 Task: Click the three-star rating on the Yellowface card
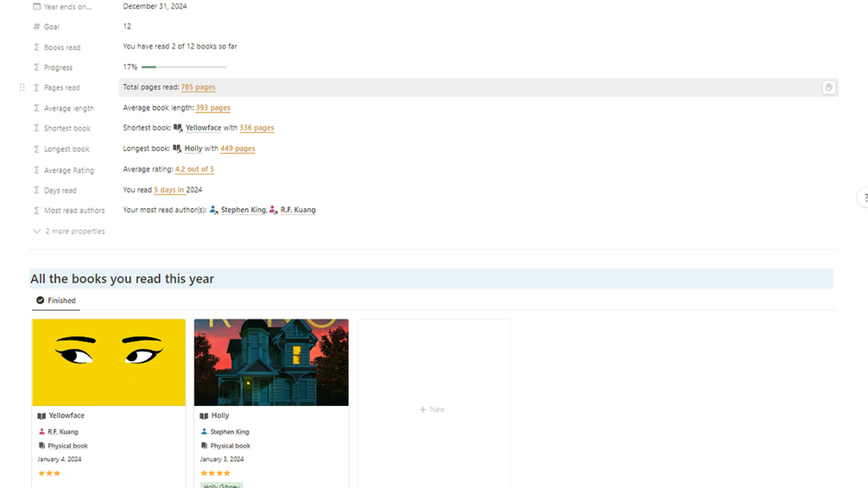click(48, 473)
